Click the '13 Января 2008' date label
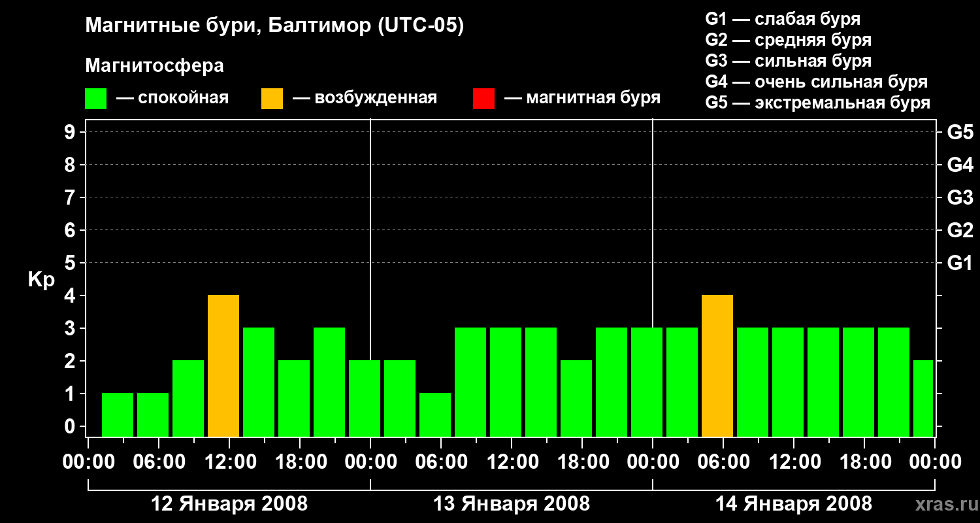 pyautogui.click(x=512, y=504)
